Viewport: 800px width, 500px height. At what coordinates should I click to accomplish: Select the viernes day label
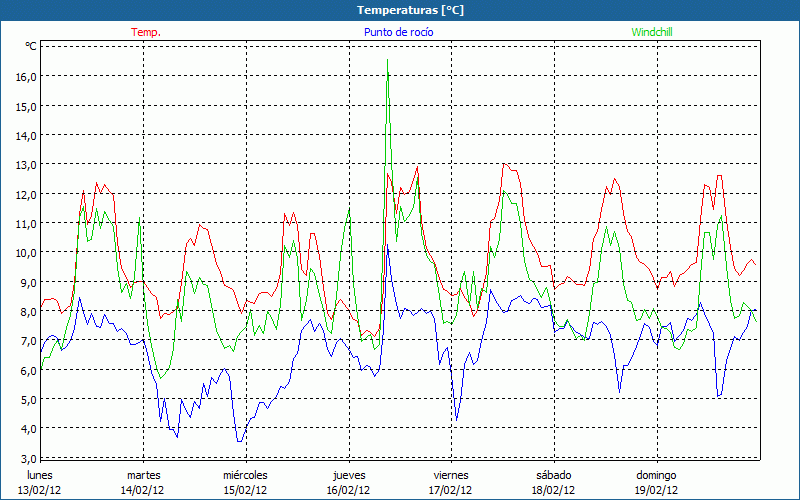(x=451, y=475)
